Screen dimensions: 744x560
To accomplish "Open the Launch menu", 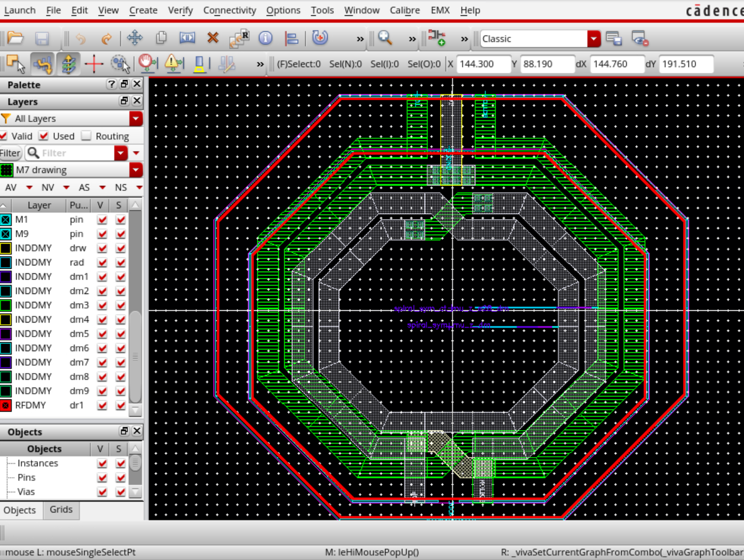I will (x=20, y=10).
